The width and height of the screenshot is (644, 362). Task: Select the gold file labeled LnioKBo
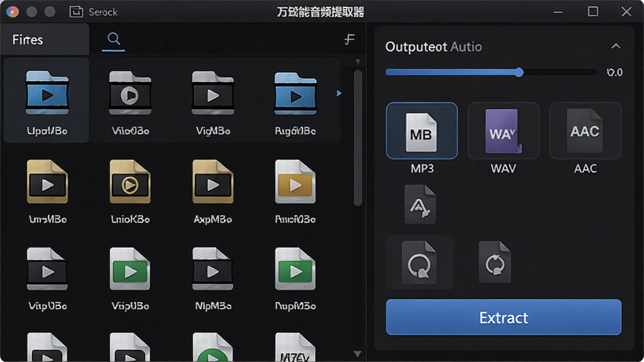click(130, 191)
